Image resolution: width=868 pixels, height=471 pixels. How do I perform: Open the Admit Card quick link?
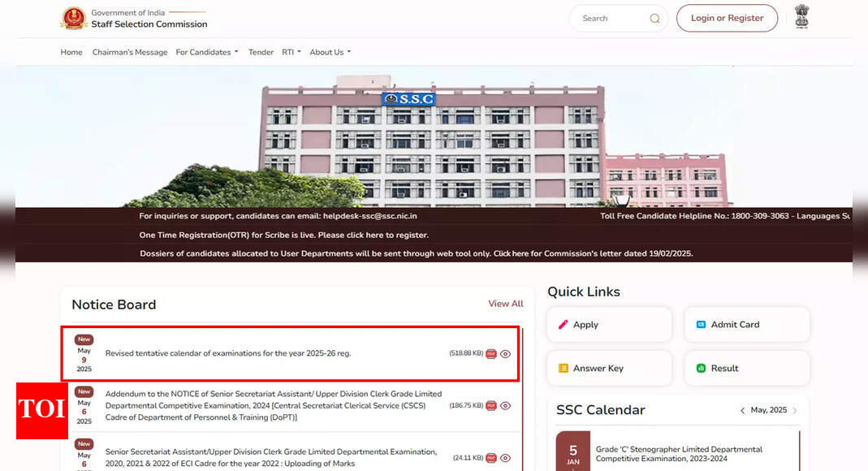pos(747,325)
